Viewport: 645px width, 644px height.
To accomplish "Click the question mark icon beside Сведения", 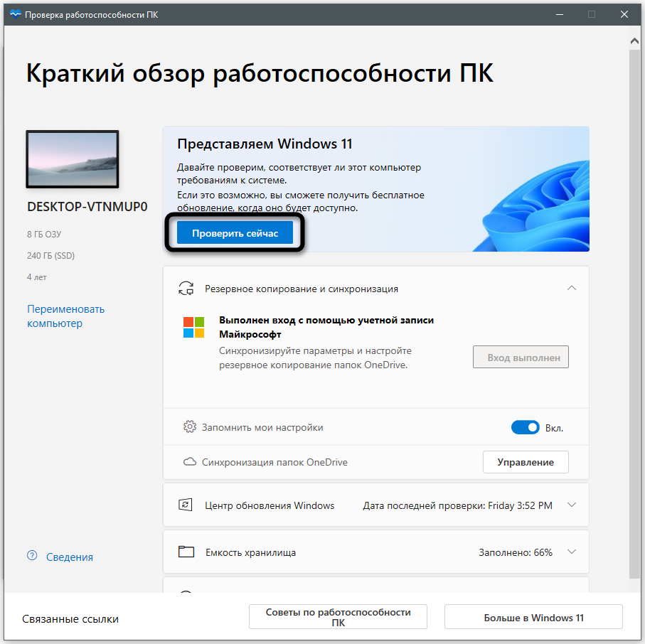I will [x=31, y=557].
